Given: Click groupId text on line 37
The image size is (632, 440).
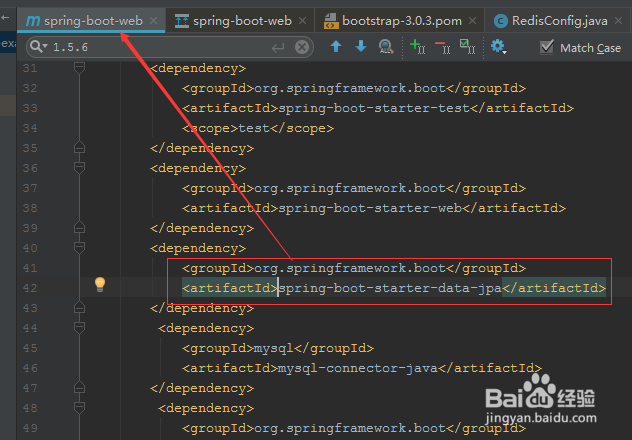Looking at the screenshot, I should tap(350, 188).
